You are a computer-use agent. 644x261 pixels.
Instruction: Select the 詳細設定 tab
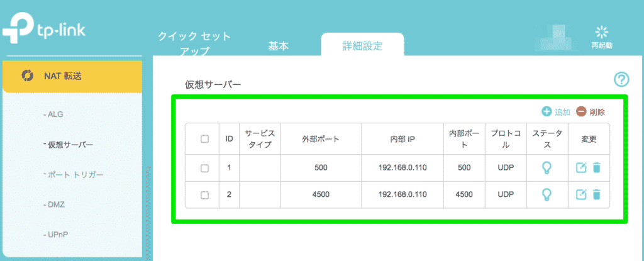(x=363, y=46)
